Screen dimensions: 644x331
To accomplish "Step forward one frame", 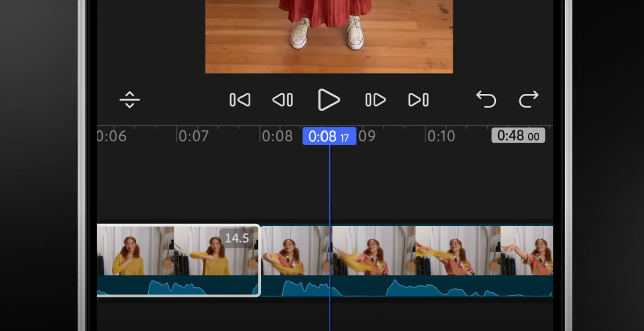I will (x=375, y=100).
